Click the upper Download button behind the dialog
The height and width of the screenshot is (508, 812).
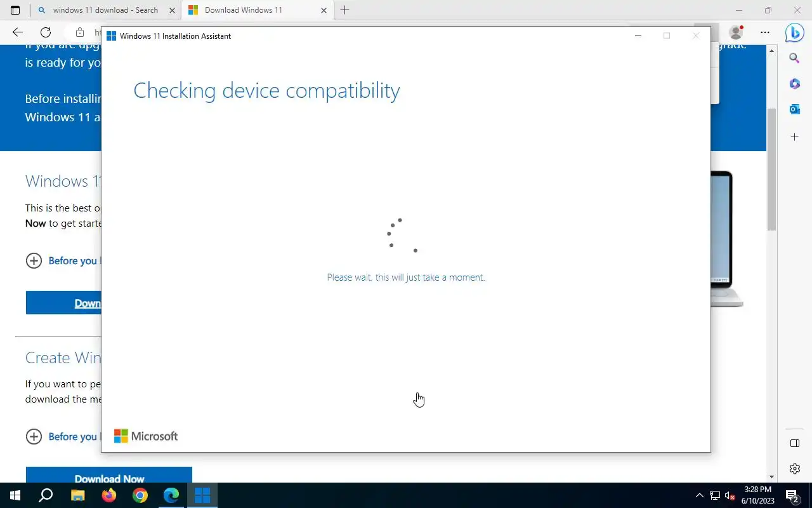point(63,303)
